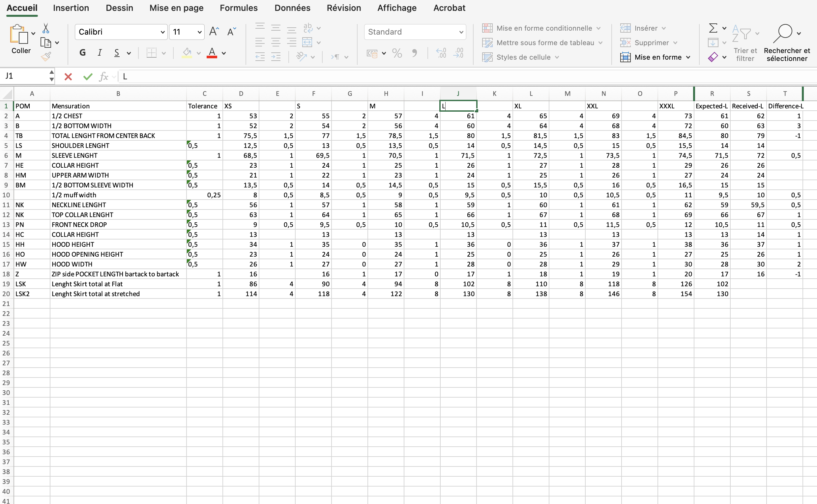Toggle italic formatting (I)
Image resolution: width=817 pixels, height=504 pixels.
point(100,53)
